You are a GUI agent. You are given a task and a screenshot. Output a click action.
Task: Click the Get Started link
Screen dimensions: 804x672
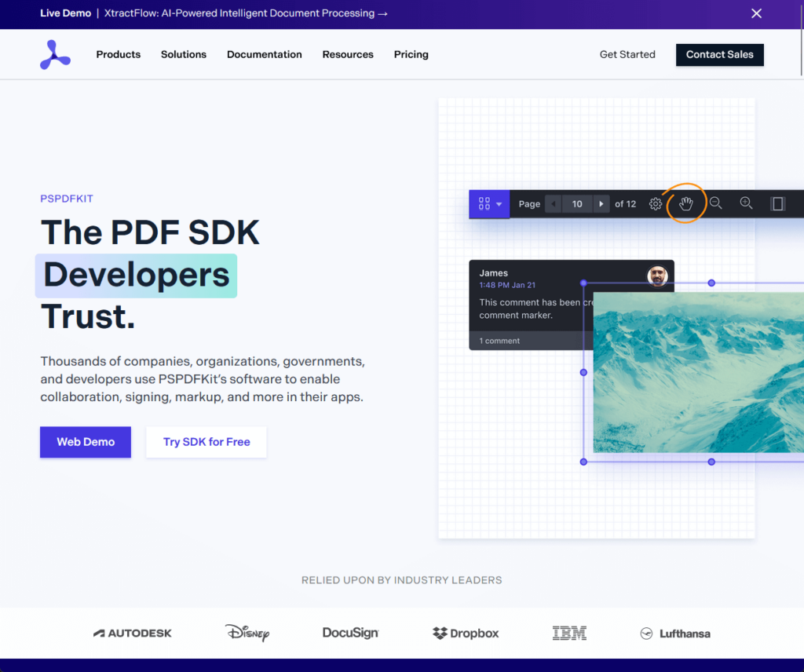pyautogui.click(x=627, y=54)
